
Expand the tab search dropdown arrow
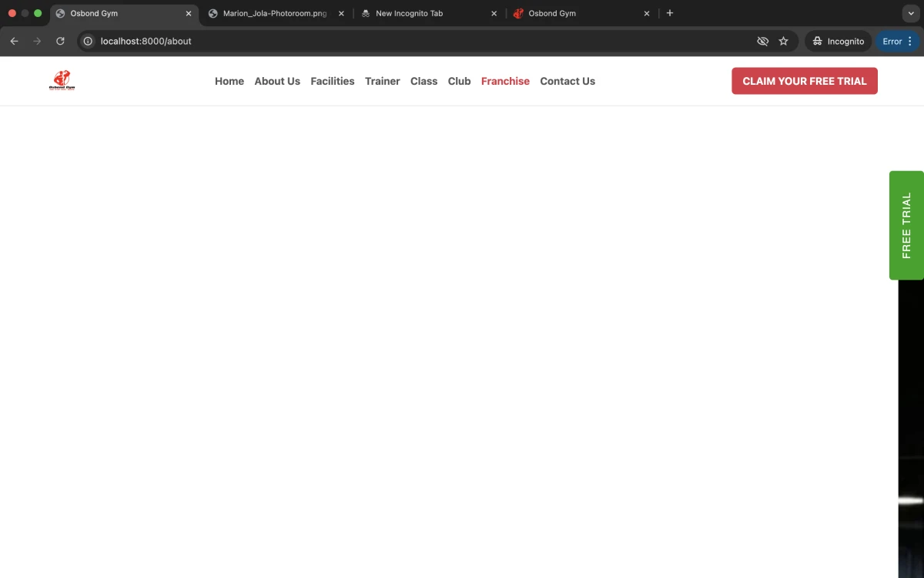[x=911, y=13]
